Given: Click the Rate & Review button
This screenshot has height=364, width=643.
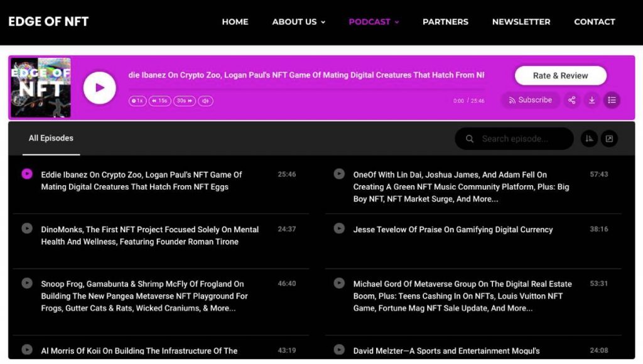Looking at the screenshot, I should coord(561,76).
